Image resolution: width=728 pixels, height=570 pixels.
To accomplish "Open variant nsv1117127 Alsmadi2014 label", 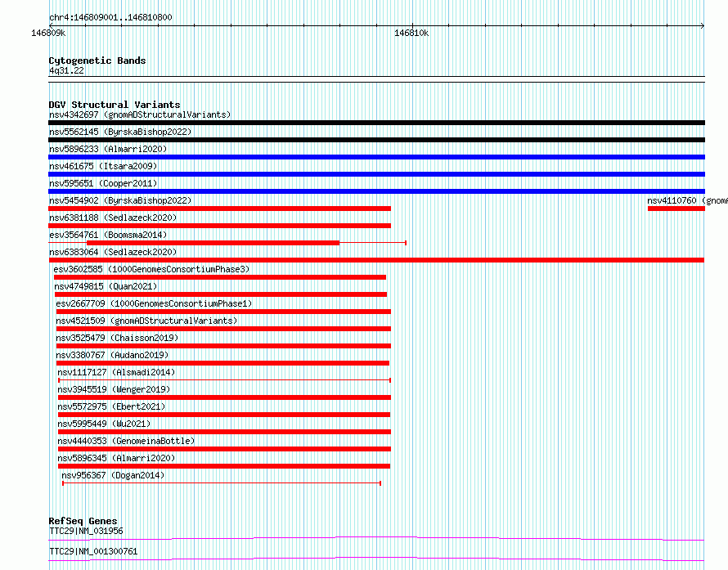I will click(116, 372).
